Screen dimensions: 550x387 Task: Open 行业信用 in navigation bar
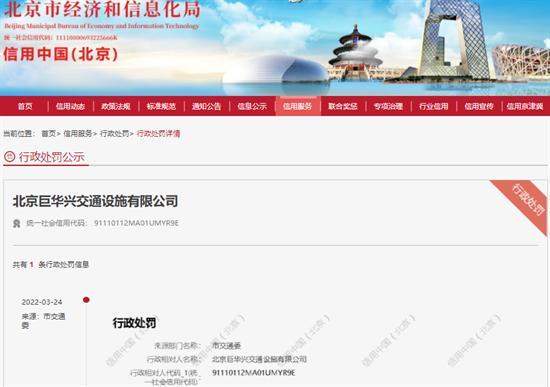[x=434, y=106]
